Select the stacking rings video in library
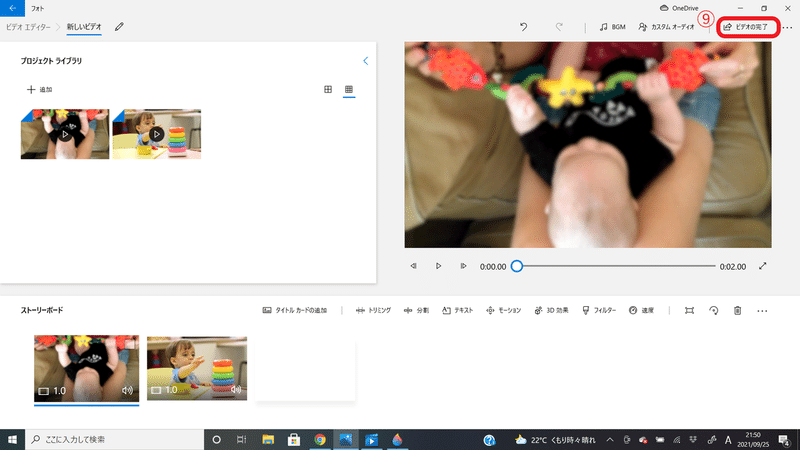The height and width of the screenshot is (450, 800). coord(157,134)
